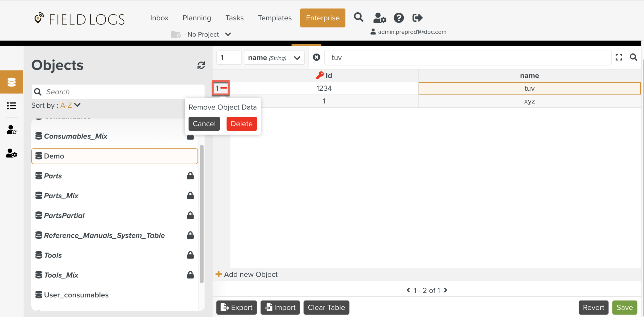
Task: Click the refresh Objects list icon
Action: 201,65
